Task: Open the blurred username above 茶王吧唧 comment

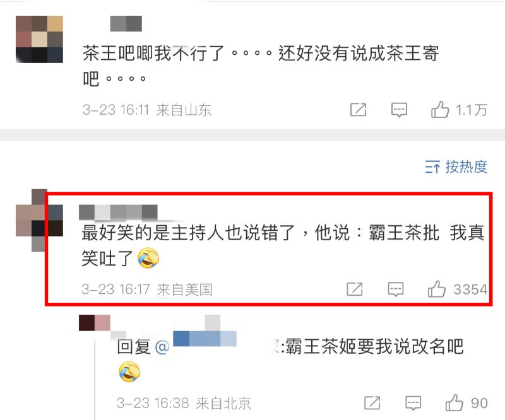Action: tap(126, 23)
